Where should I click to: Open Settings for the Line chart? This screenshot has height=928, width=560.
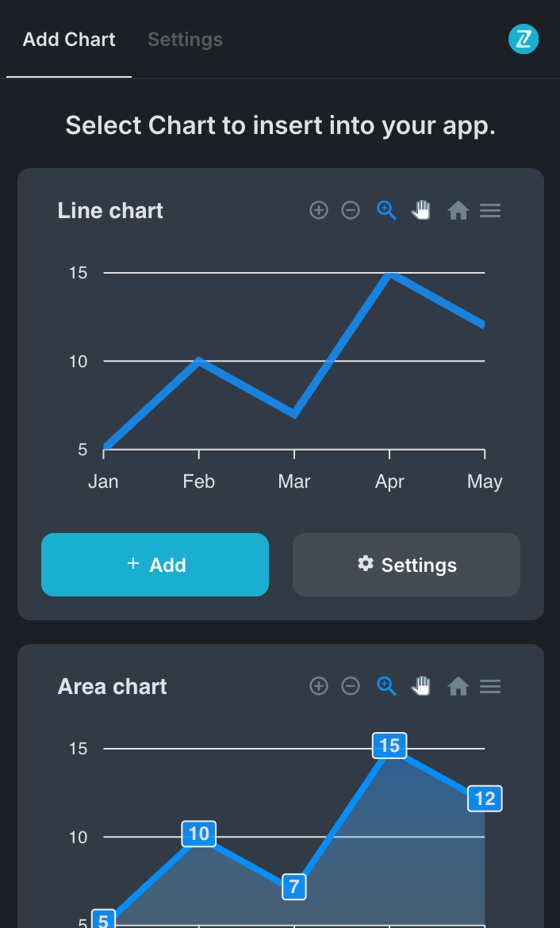click(x=406, y=564)
